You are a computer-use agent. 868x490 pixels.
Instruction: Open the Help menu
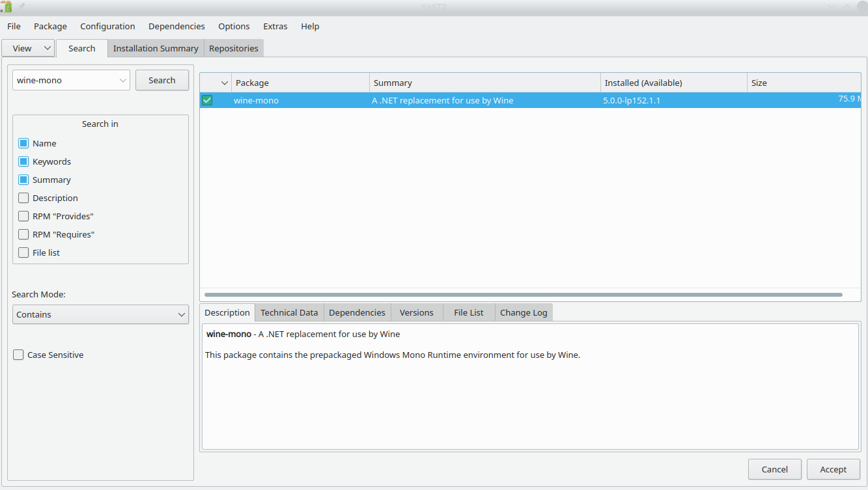point(310,26)
